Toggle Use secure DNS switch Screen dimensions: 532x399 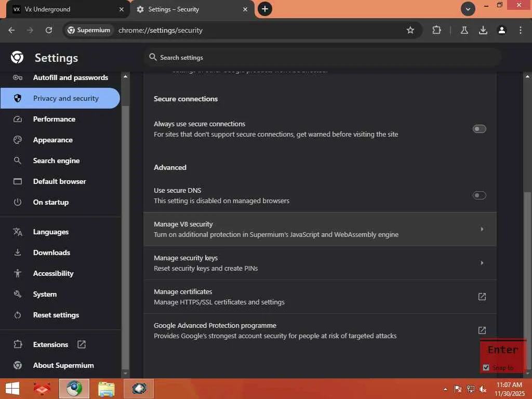click(x=479, y=195)
